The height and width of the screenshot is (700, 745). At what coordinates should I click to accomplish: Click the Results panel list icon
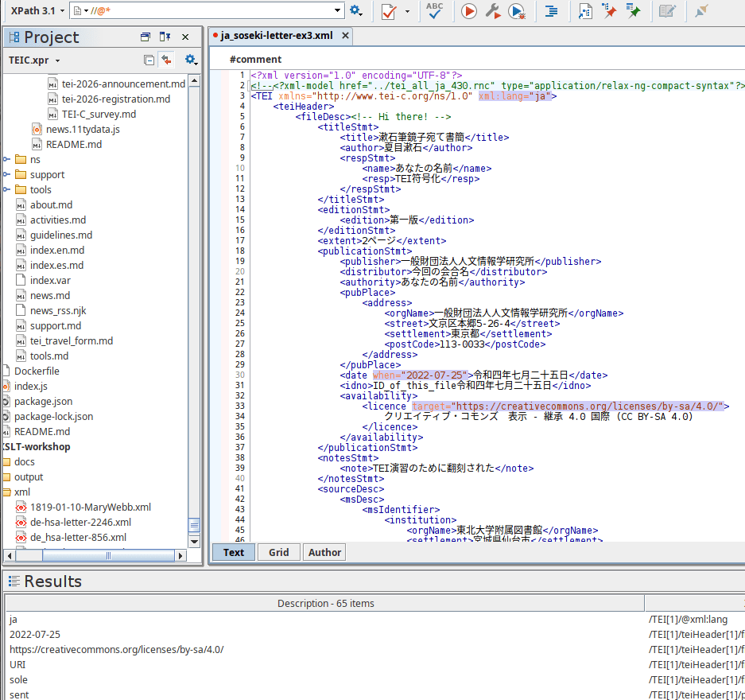pos(14,581)
